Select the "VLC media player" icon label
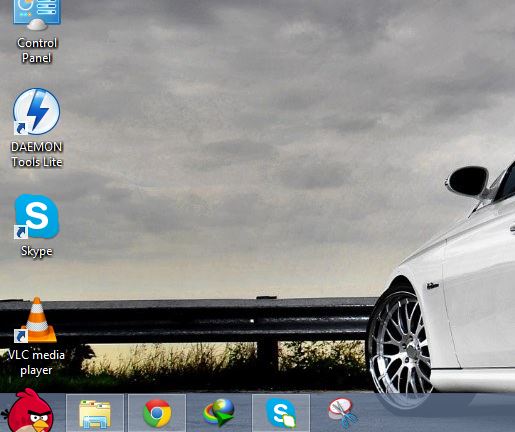 point(36,362)
